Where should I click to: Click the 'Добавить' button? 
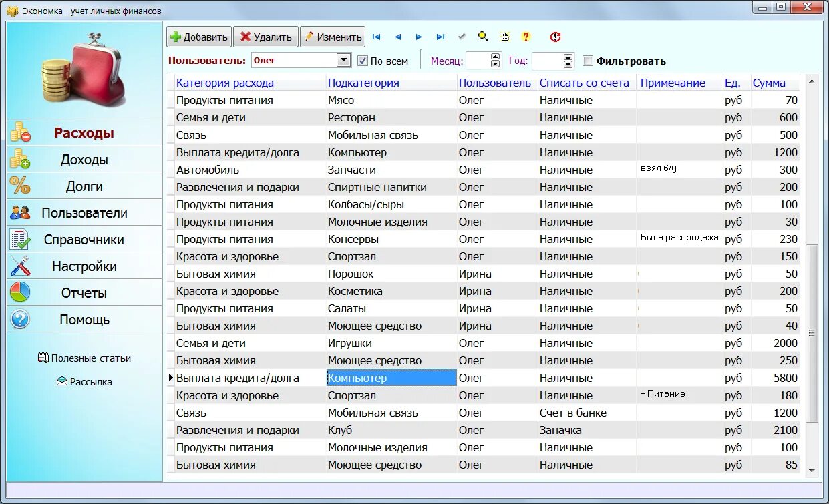click(199, 37)
